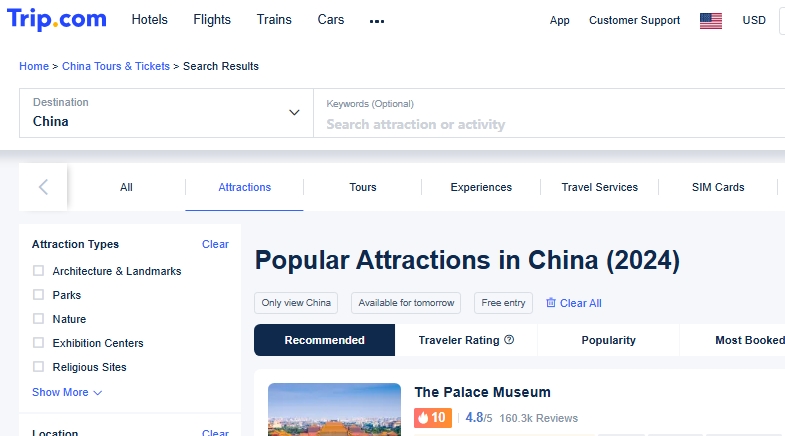Image resolution: width=785 pixels, height=436 pixels.
Task: Switch to the All tab
Action: point(126,187)
